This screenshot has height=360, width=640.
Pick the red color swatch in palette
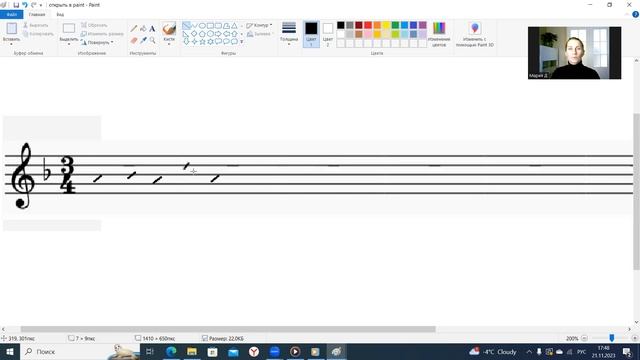coord(368,25)
